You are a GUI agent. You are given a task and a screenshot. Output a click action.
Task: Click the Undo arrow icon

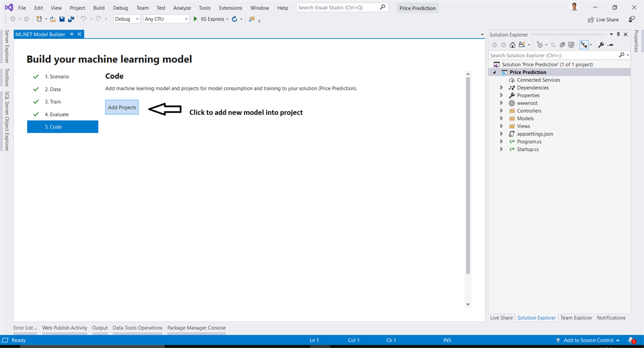(x=84, y=19)
